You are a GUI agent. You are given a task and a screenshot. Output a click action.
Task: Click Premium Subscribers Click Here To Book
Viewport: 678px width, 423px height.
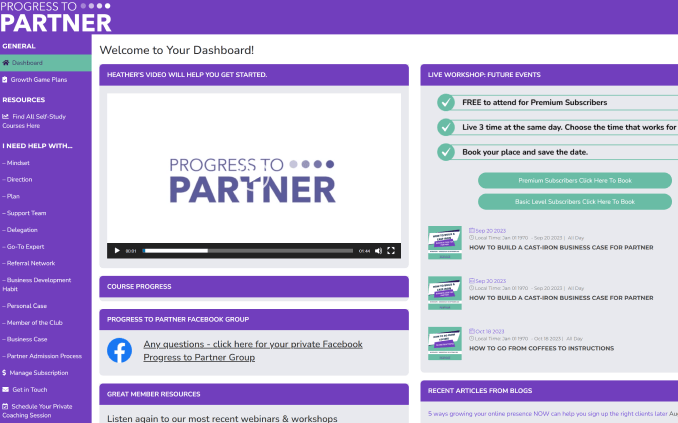pyautogui.click(x=575, y=180)
